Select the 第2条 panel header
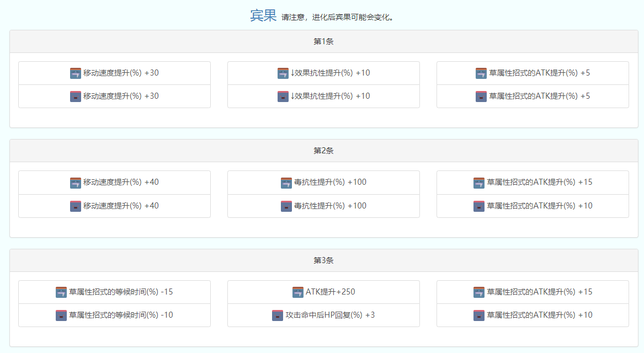 323,151
